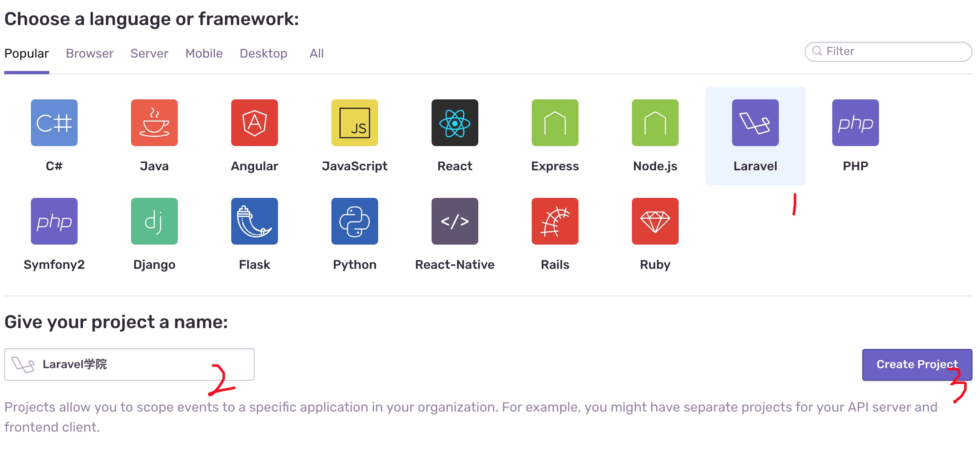Switch to the Browser tab
980x460 pixels.
point(89,53)
